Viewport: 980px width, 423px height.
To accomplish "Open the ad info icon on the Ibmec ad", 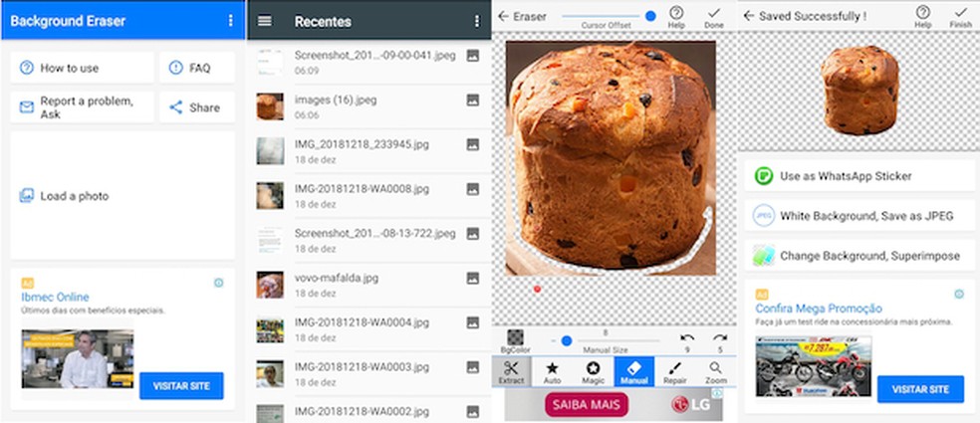I will pos(218,283).
